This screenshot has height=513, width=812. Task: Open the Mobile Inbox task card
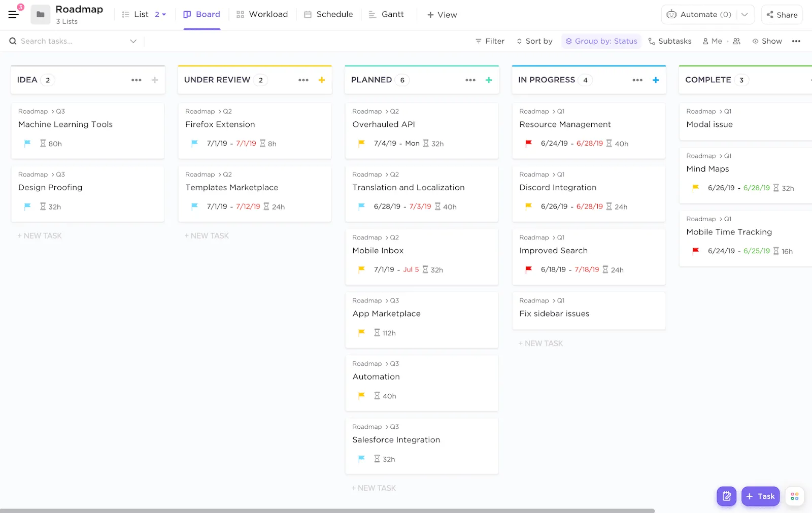[x=422, y=257]
